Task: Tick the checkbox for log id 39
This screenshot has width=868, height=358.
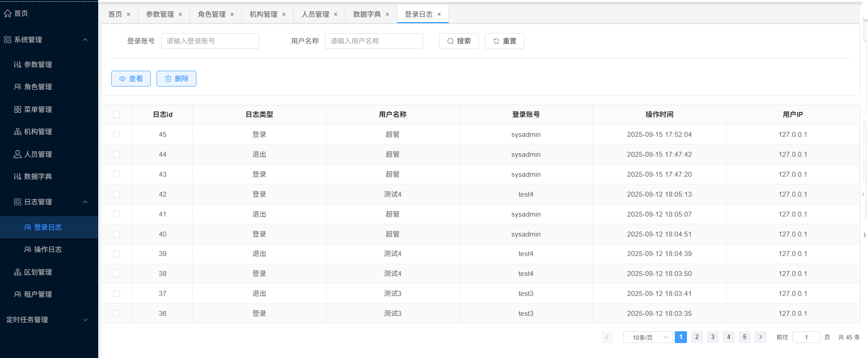Action: 117,254
